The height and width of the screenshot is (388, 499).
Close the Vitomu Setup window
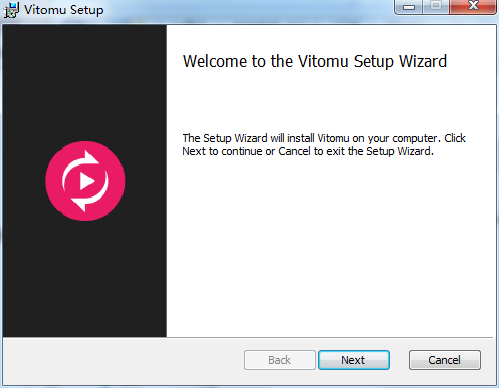[x=473, y=7]
